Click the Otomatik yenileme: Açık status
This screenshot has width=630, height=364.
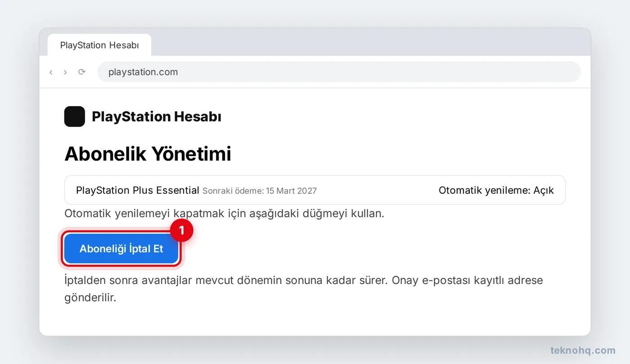496,190
